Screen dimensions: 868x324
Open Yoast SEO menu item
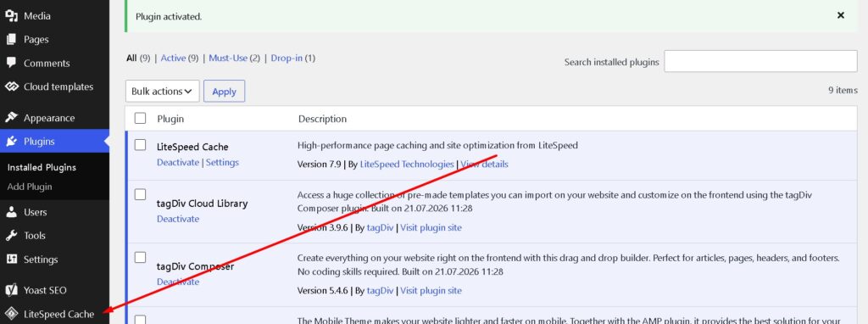point(54,290)
